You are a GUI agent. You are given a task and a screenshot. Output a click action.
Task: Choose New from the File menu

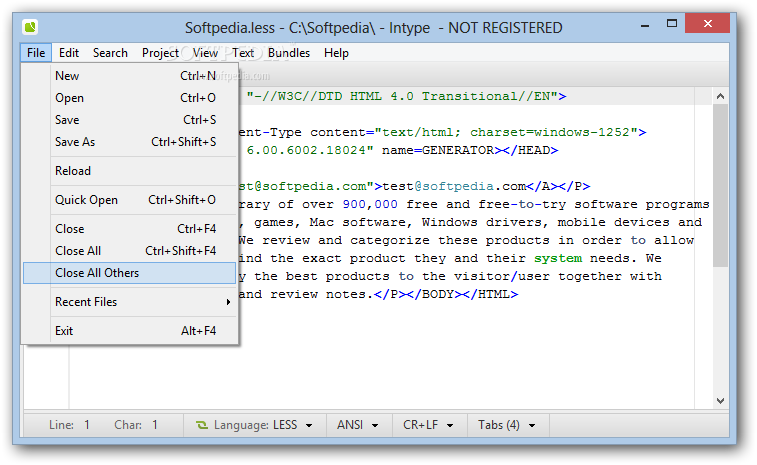coord(129,76)
